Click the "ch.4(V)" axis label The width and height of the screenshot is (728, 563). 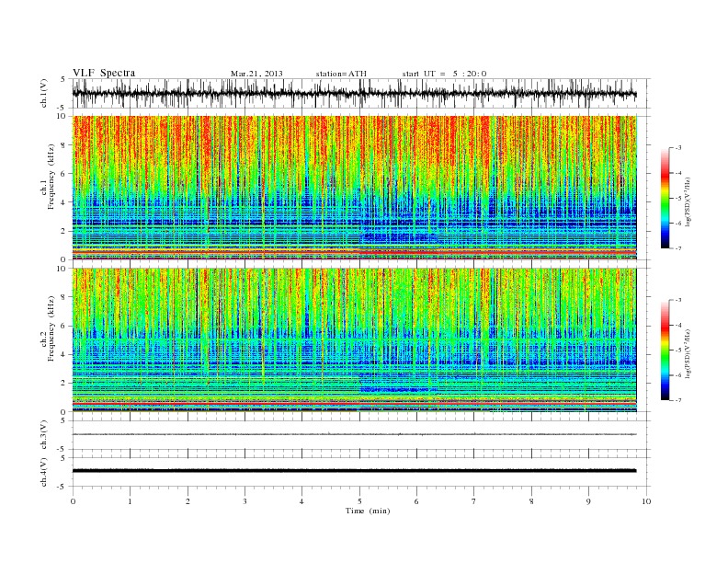(44, 472)
